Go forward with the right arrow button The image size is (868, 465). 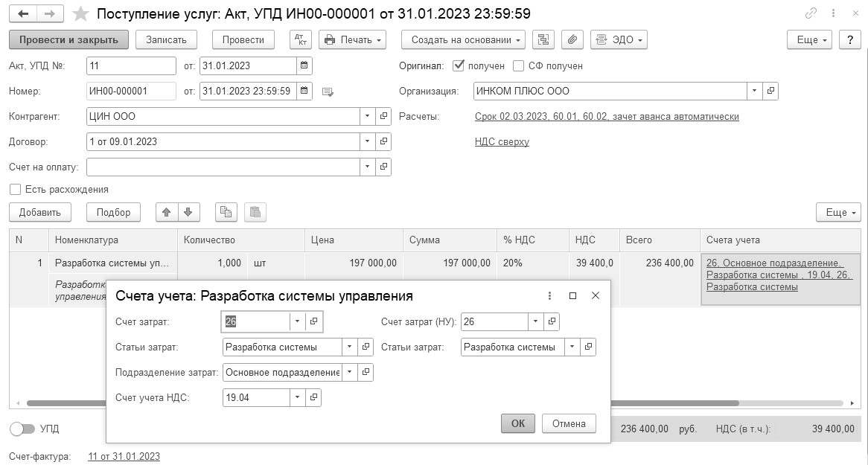(x=50, y=14)
